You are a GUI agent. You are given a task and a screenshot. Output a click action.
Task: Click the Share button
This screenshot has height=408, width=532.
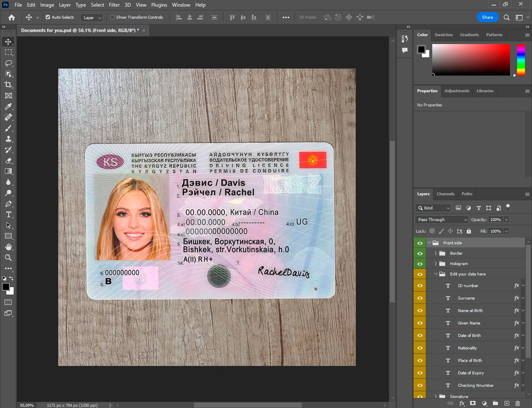click(487, 17)
